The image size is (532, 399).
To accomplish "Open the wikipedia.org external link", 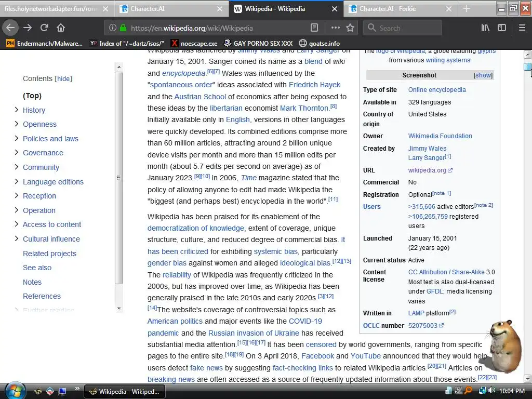I will click(430, 170).
